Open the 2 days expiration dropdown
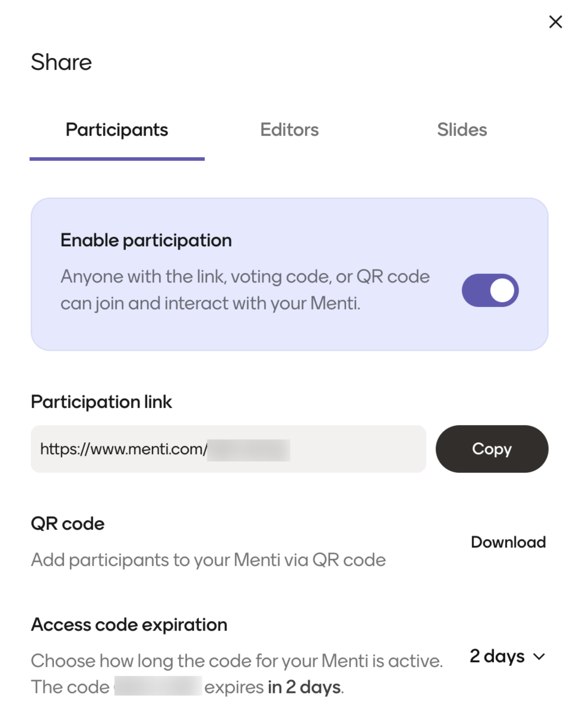 pos(497,656)
